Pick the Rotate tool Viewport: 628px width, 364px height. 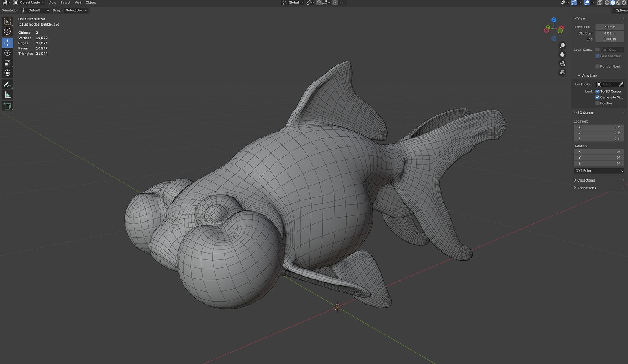click(x=8, y=53)
